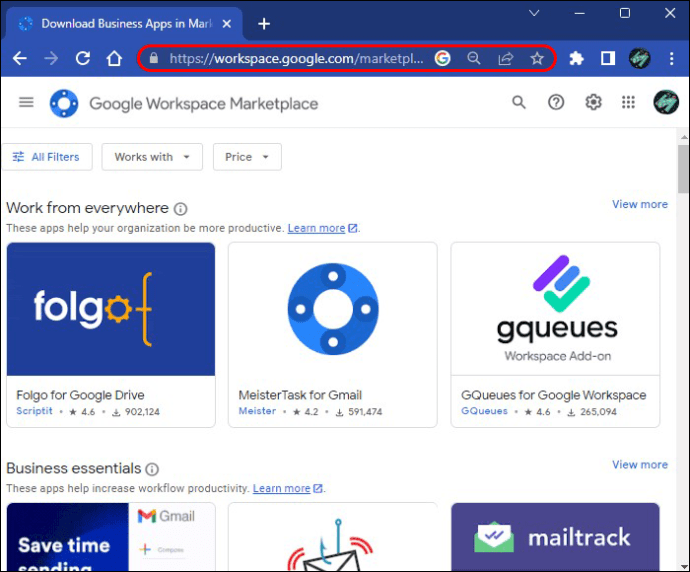Open the browser home page
Screen dimensions: 690x572
click(114, 58)
